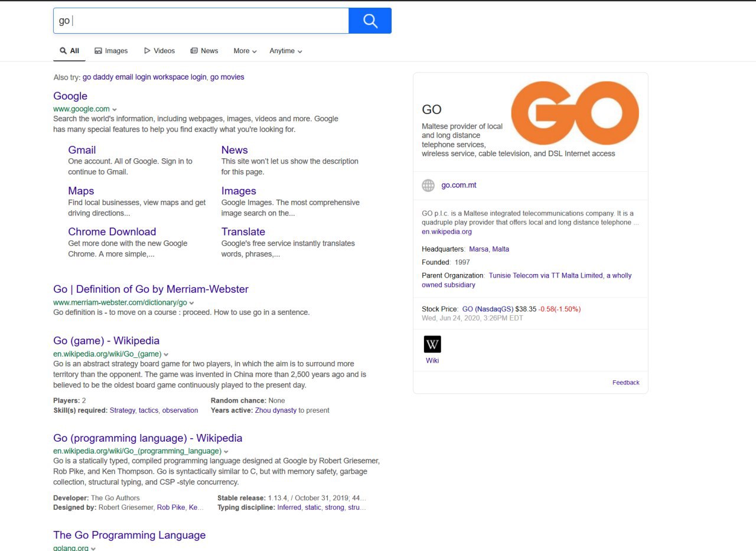Click the static typing discipline link
The image size is (756, 551).
click(313, 507)
